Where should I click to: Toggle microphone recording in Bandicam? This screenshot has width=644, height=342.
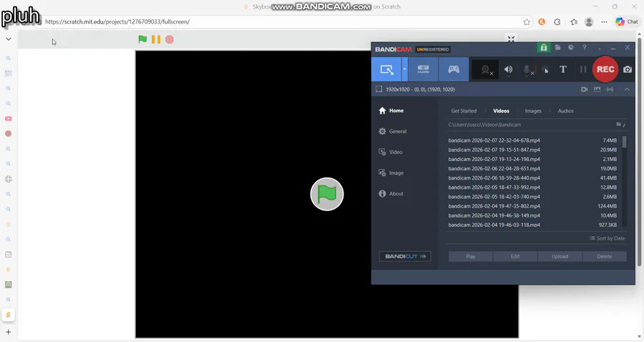(x=527, y=70)
